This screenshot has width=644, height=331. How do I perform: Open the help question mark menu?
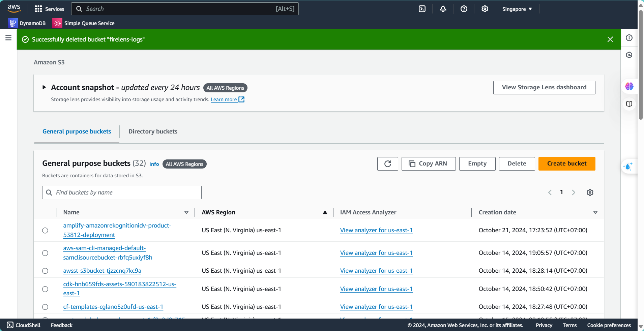[x=464, y=9]
